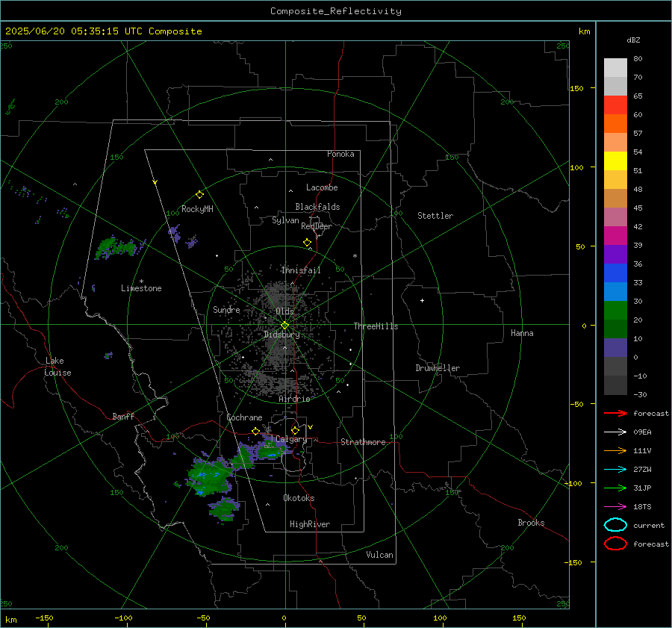The image size is (672, 628).
Task: Click the asterisk marker above Limestone
Action: (x=141, y=282)
